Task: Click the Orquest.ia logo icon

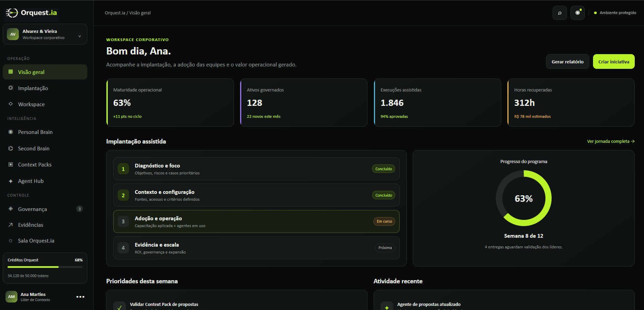Action: tap(12, 13)
